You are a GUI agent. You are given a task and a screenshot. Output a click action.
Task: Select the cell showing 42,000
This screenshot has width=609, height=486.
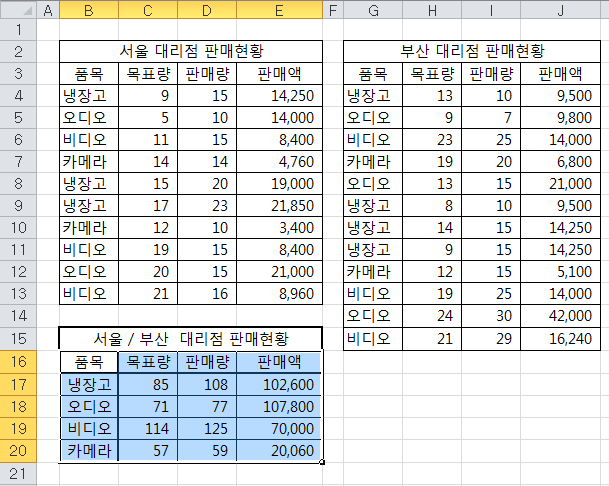561,316
